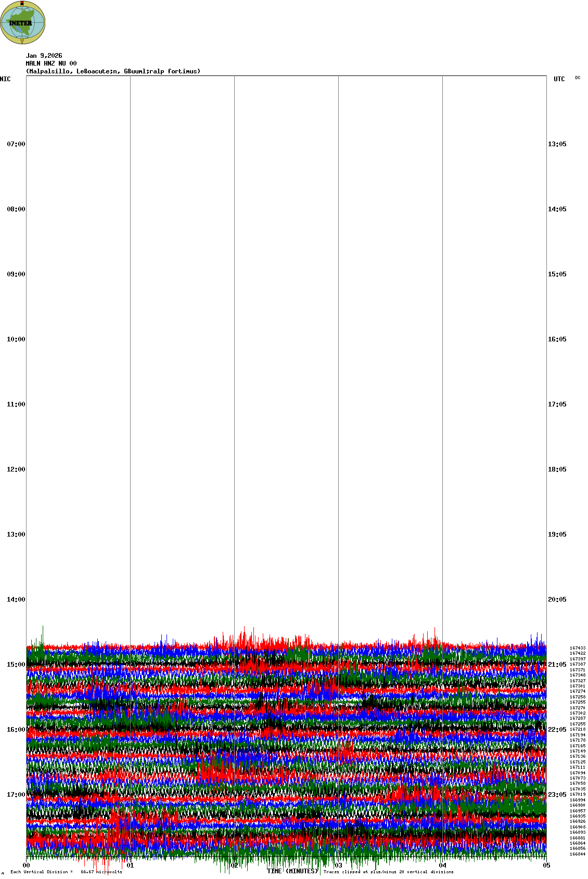Click the 23:05 UTC time label
Screen dimensions: 588x879
pyautogui.click(x=557, y=795)
